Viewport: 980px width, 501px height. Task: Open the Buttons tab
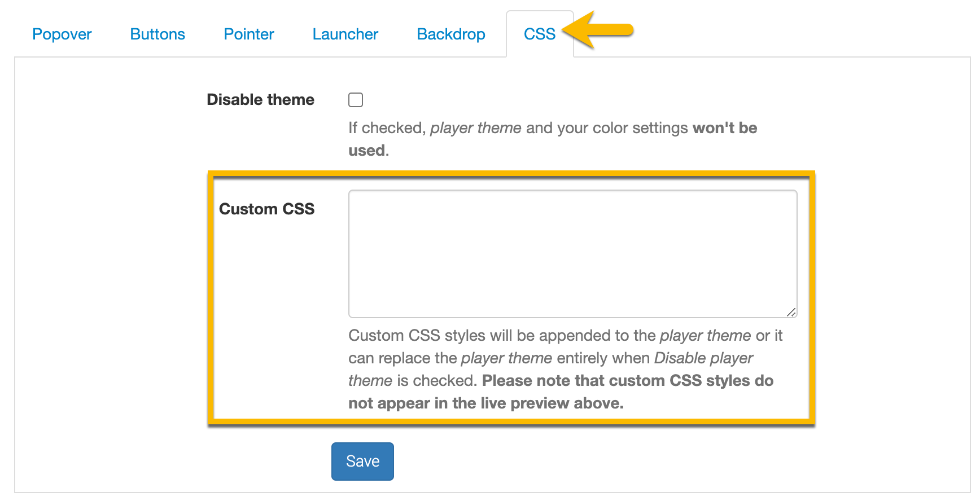[x=158, y=34]
